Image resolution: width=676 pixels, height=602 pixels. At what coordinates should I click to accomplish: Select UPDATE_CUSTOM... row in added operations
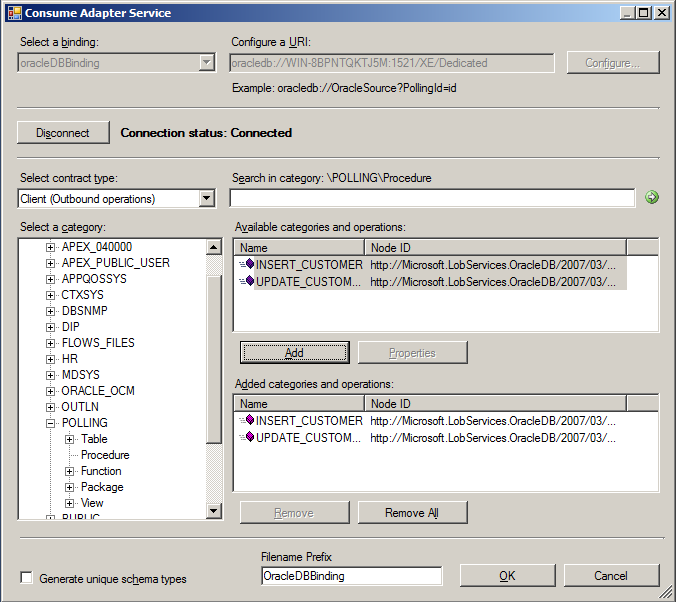[x=431, y=438]
